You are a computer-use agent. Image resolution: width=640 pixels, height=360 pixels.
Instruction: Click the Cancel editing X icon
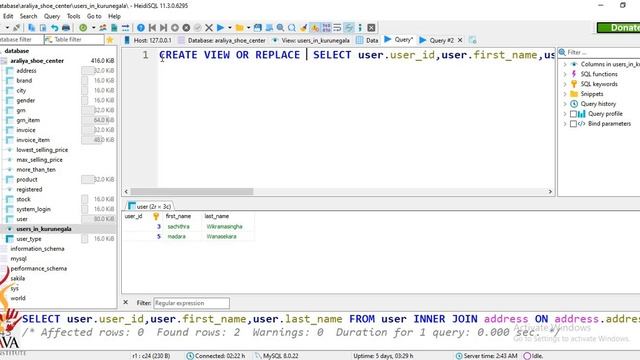tap(209, 28)
